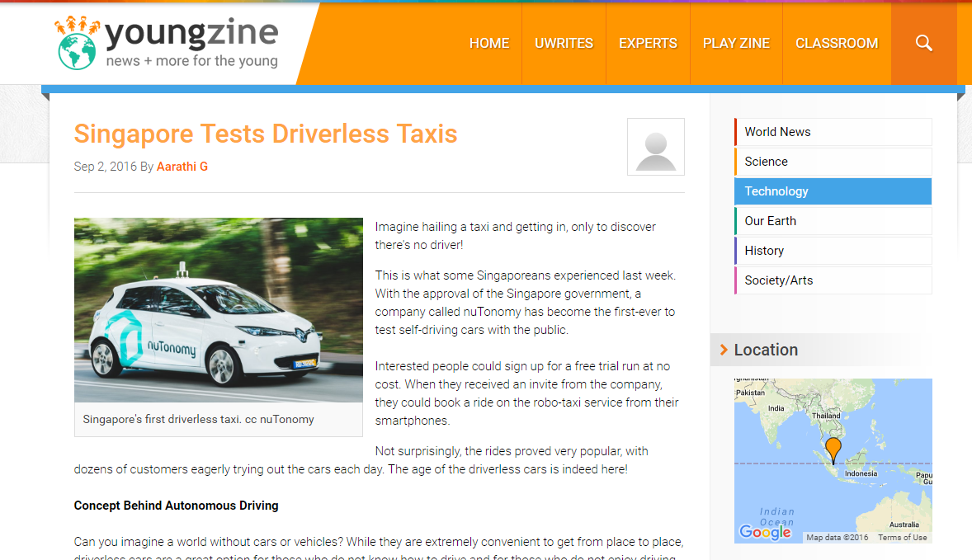Click the 'Thailand' label on the map
972x560 pixels.
click(x=826, y=416)
